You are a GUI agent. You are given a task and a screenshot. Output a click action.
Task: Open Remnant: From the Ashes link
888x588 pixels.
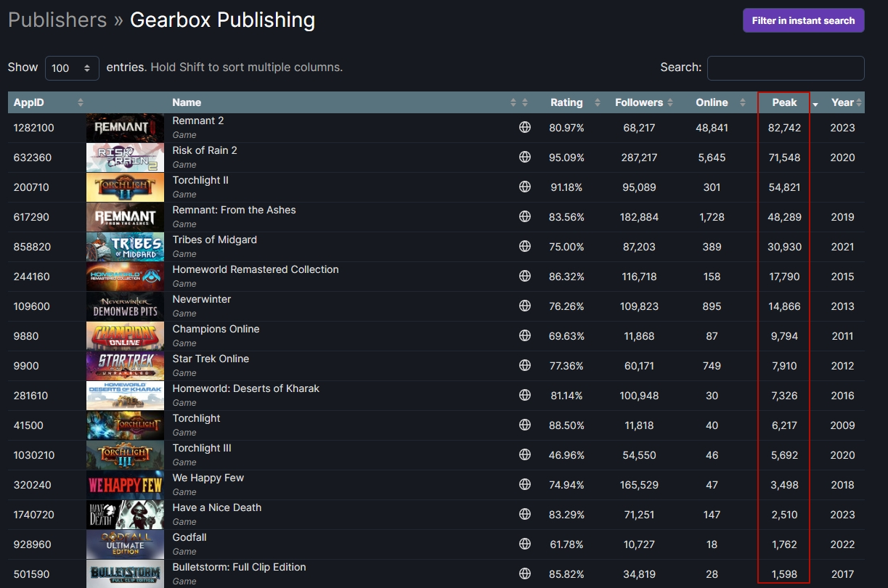[234, 210]
